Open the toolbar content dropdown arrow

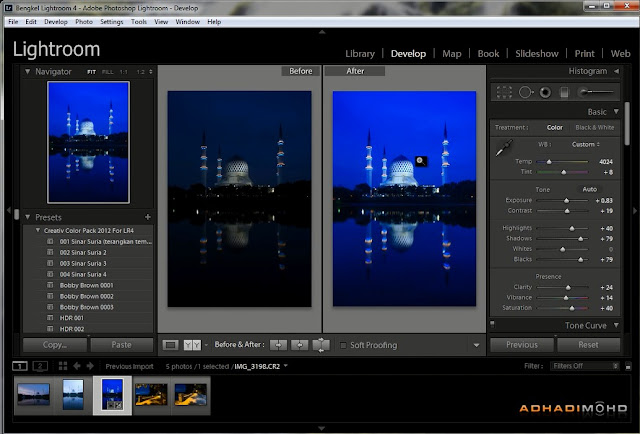(476, 345)
